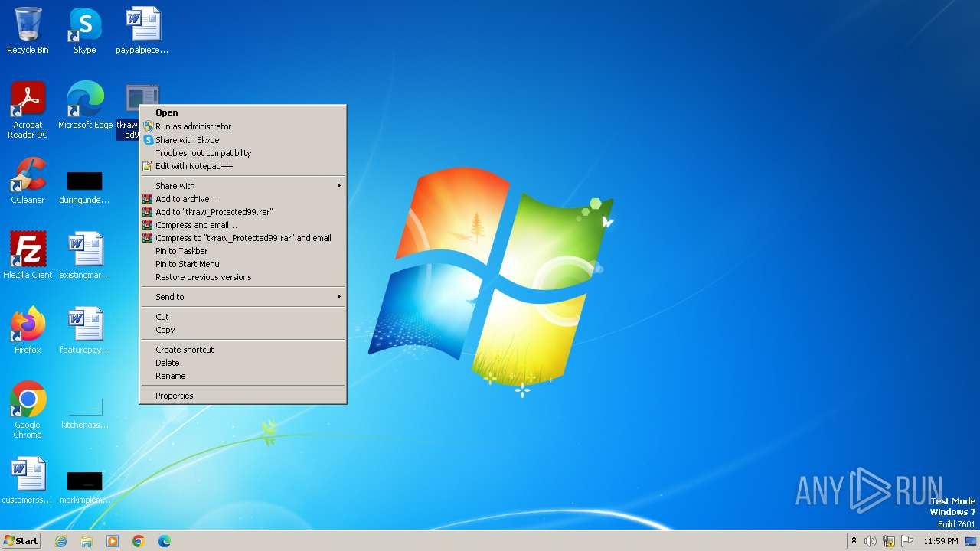Show hidden tray icons arrow
The height and width of the screenshot is (551, 980).
click(854, 541)
